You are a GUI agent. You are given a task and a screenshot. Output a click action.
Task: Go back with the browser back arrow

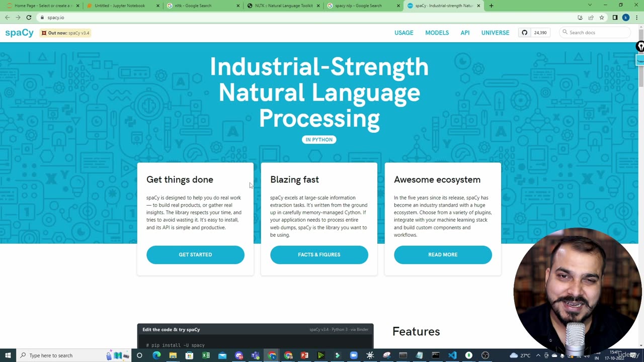pos(7,17)
